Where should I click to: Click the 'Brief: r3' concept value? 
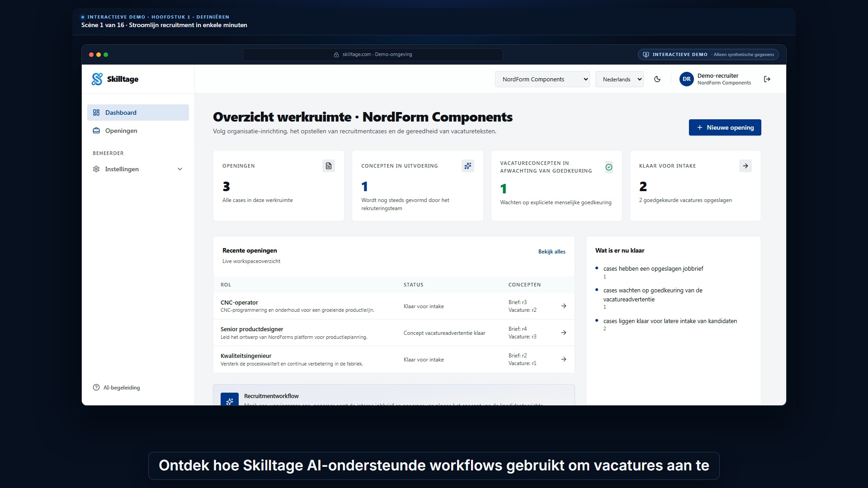[x=518, y=302]
